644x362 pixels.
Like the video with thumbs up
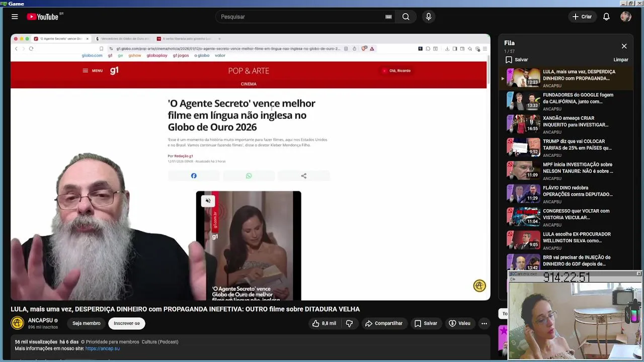point(324,323)
